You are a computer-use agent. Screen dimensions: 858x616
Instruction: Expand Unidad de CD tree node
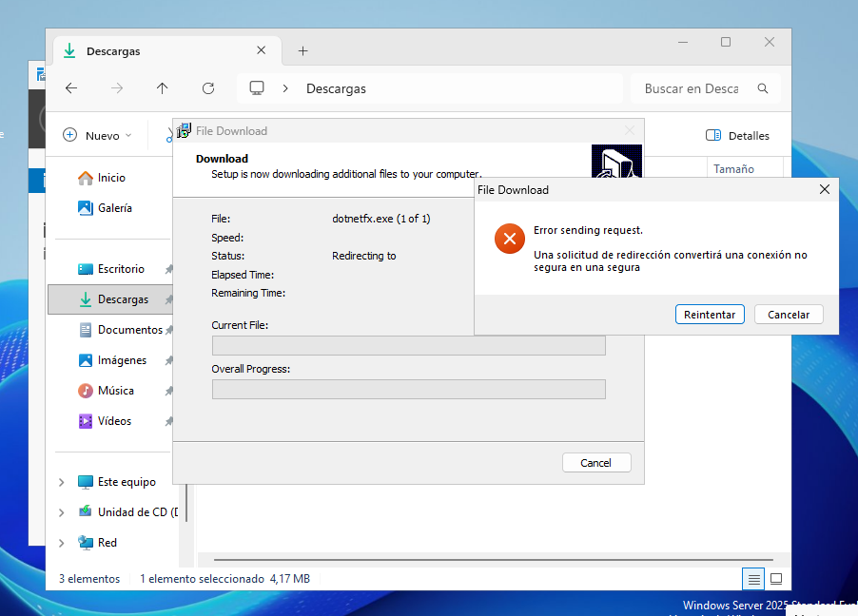coord(61,512)
